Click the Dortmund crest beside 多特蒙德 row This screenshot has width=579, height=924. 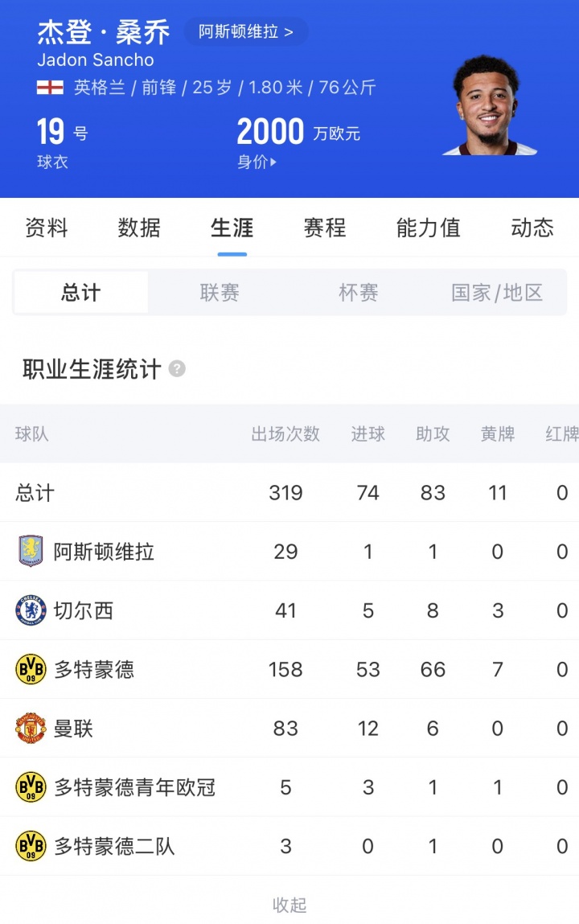(31, 669)
